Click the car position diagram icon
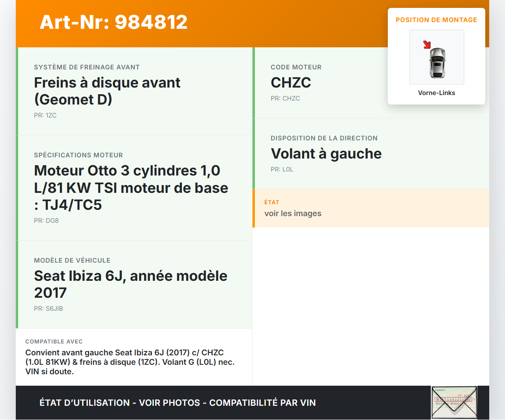The width and height of the screenshot is (505, 420). (436, 57)
